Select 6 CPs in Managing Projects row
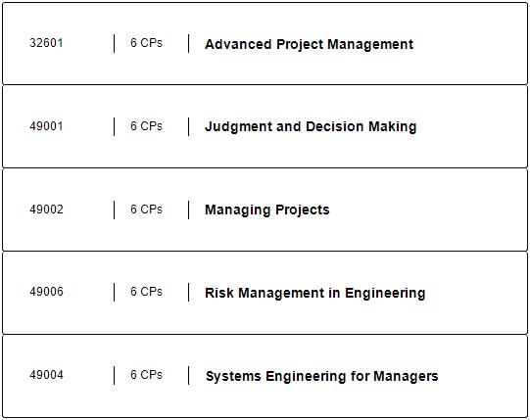Image resolution: width=530 pixels, height=420 pixels. [x=146, y=210]
